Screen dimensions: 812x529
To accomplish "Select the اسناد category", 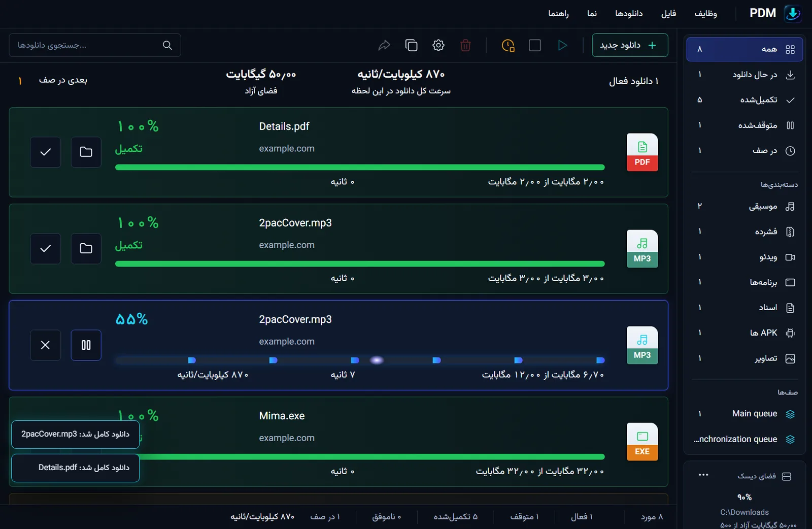I will [745, 308].
